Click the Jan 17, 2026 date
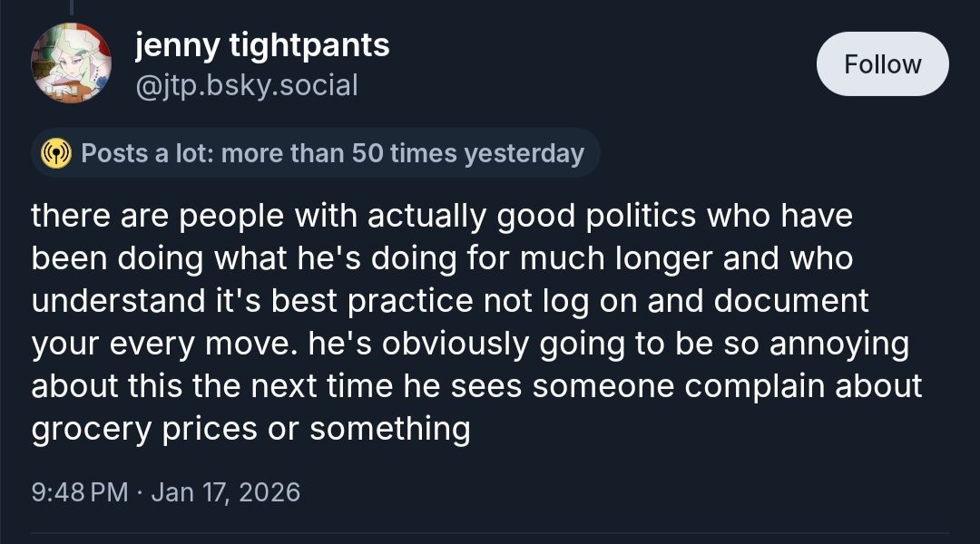This screenshot has height=544, width=980. tap(225, 492)
